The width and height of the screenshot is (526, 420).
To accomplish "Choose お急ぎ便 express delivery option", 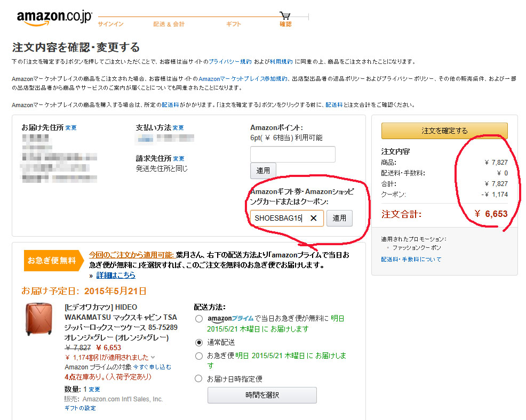I will point(199,356).
